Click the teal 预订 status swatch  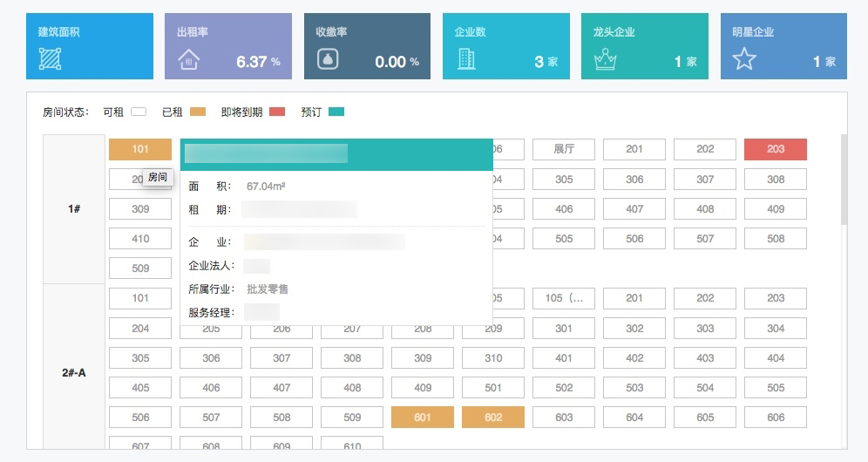336,112
